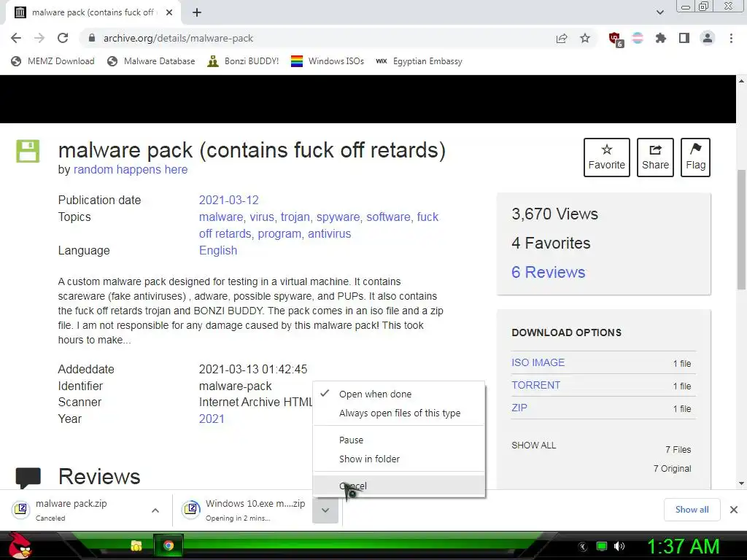Click the page vertical scrollbar thumb
747x560 pixels.
[x=741, y=230]
